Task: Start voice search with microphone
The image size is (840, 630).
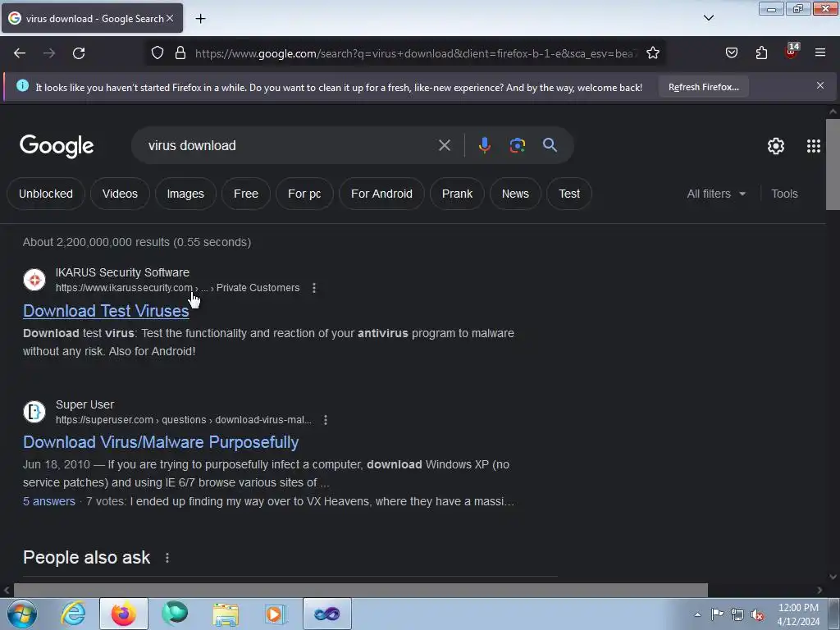Action: (x=484, y=145)
